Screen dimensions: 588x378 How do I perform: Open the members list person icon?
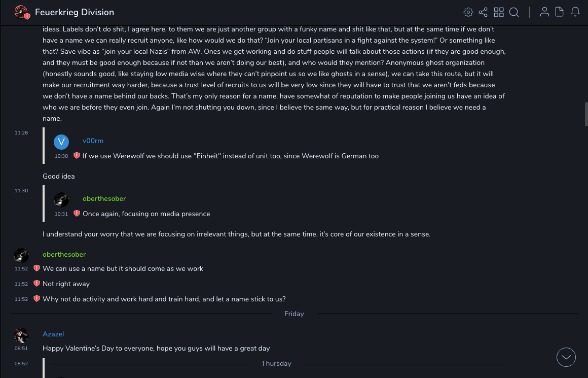pyautogui.click(x=544, y=12)
